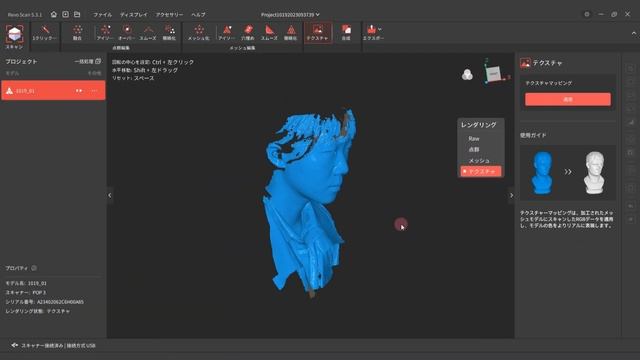The image size is (640, 360).
Task: Click the レンダリング状態: テクスチャ line
Action: (38, 311)
